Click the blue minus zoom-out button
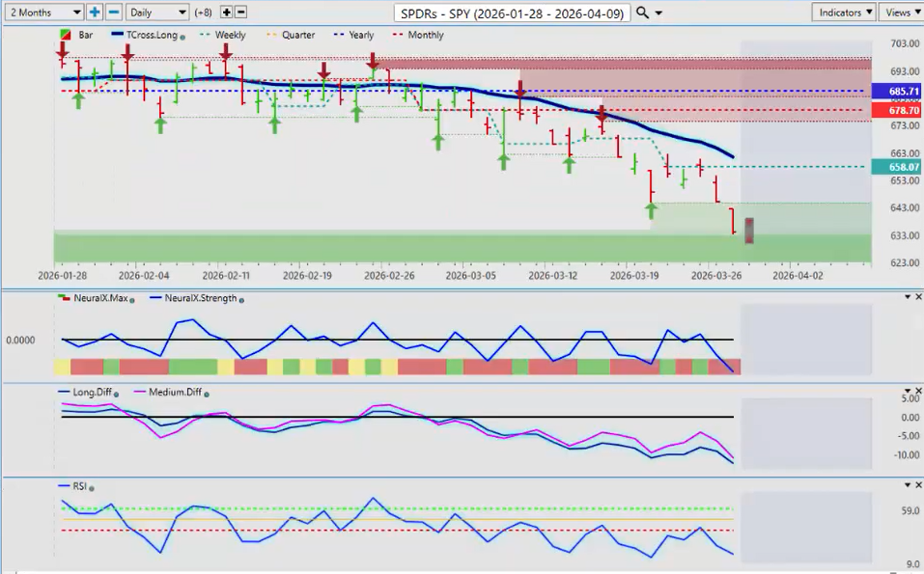Viewport: 924px width, 574px height. (x=113, y=13)
